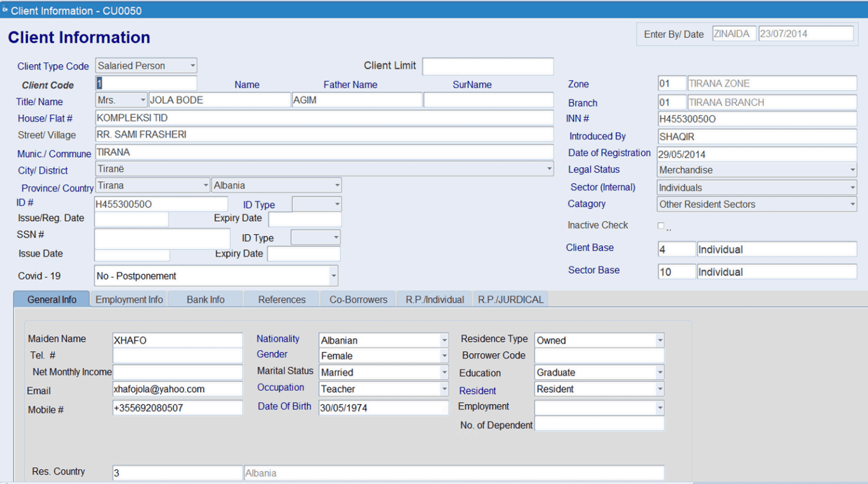Screen dimensions: 868x484
Task: Focus the Net Monthly Income field
Action: point(177,372)
